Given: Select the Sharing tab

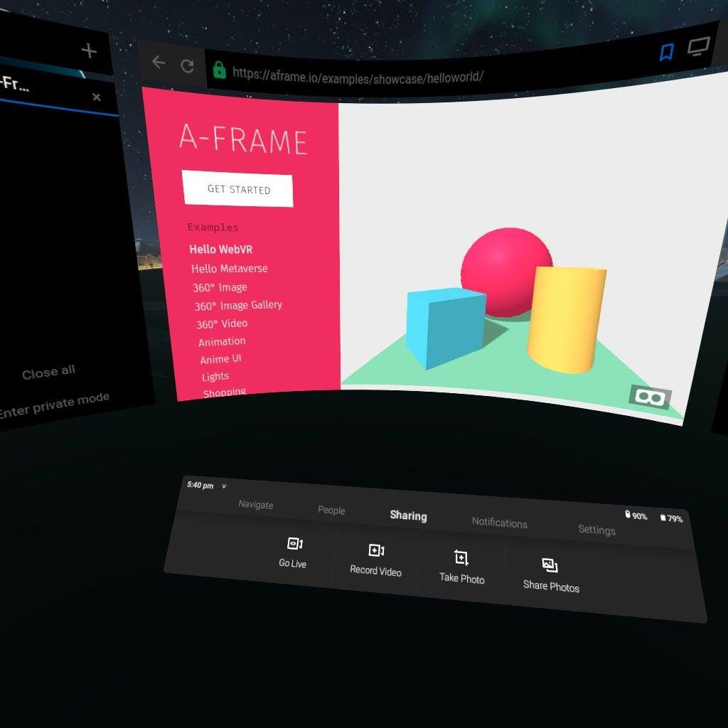Looking at the screenshot, I should 409,515.
